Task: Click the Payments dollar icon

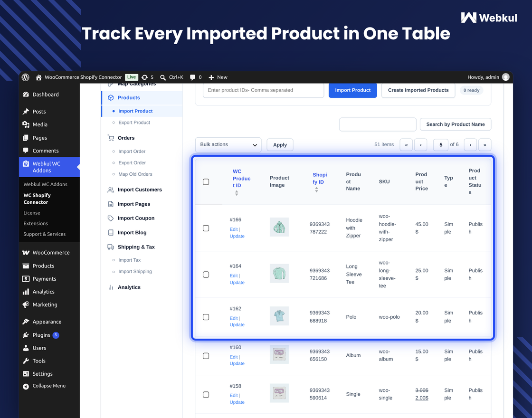Action: click(26, 279)
